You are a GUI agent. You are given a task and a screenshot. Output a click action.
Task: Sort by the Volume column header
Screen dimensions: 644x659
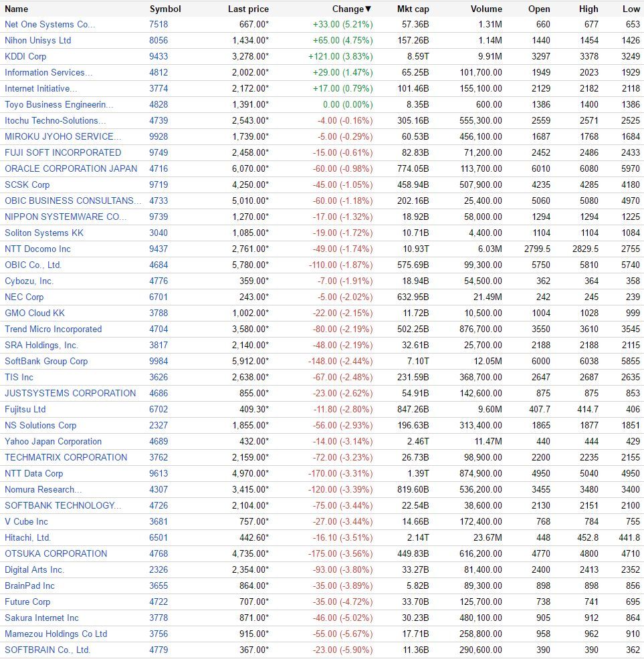(x=486, y=9)
